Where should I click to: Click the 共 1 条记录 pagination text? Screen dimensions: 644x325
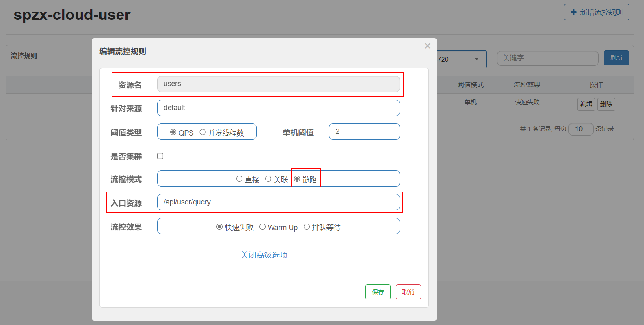pos(535,129)
